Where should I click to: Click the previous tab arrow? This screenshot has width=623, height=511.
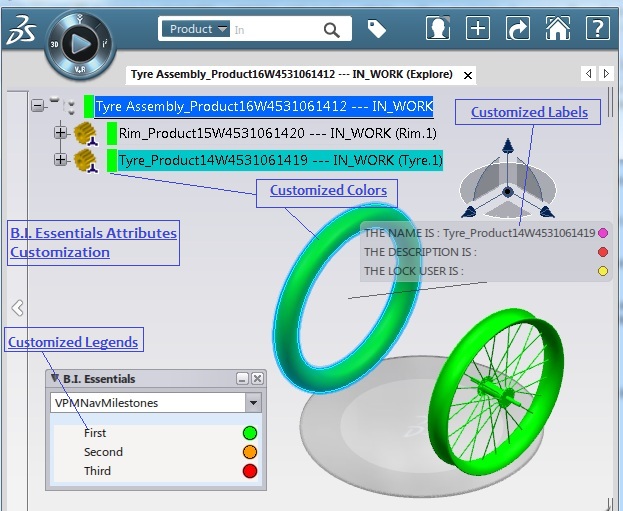pos(588,74)
